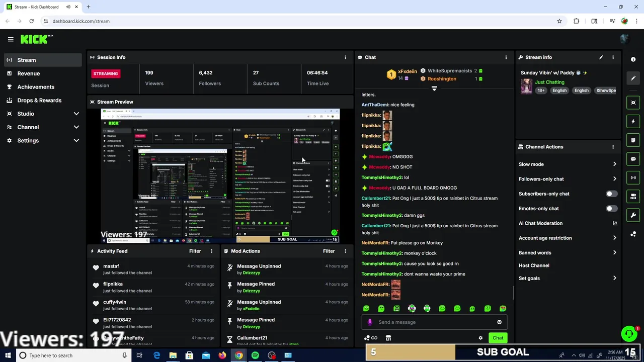
Task: Click the first green blob quick emote
Action: coord(366,309)
